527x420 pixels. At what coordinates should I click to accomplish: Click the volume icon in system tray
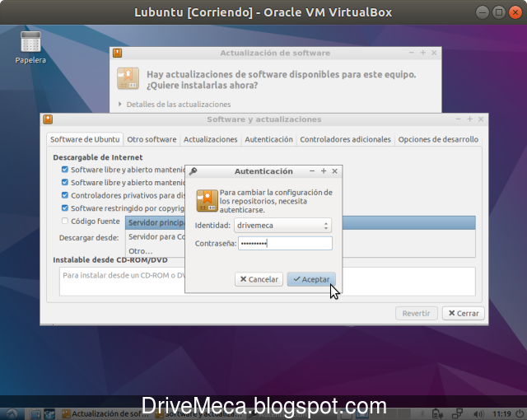pos(478,414)
